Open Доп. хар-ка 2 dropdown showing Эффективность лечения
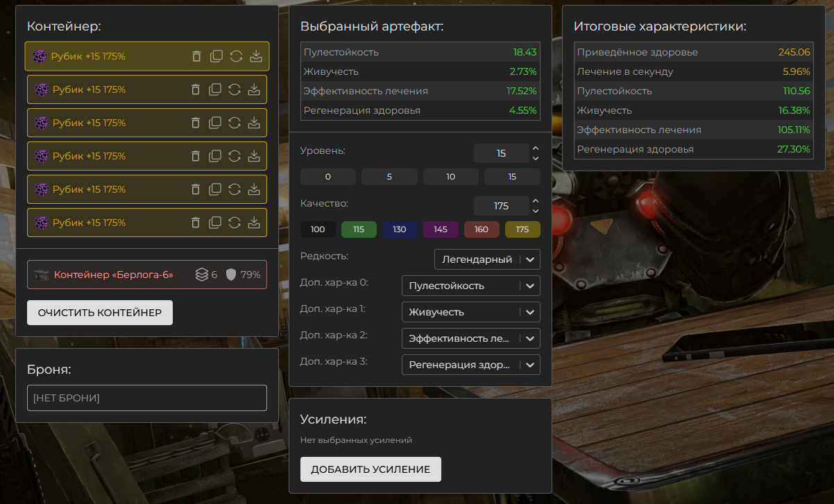 coord(471,338)
